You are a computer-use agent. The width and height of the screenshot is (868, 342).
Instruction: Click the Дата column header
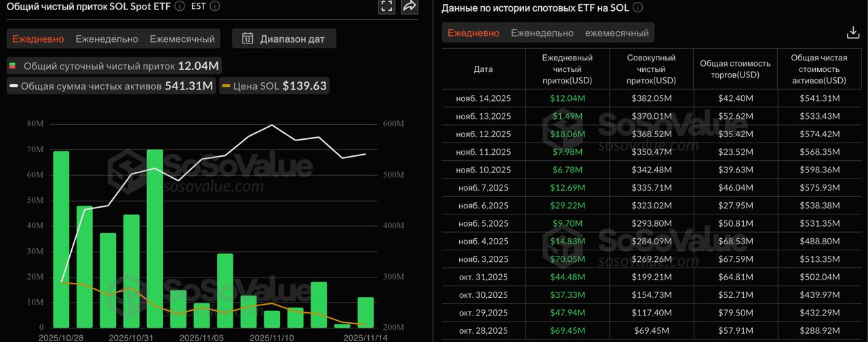click(x=484, y=69)
